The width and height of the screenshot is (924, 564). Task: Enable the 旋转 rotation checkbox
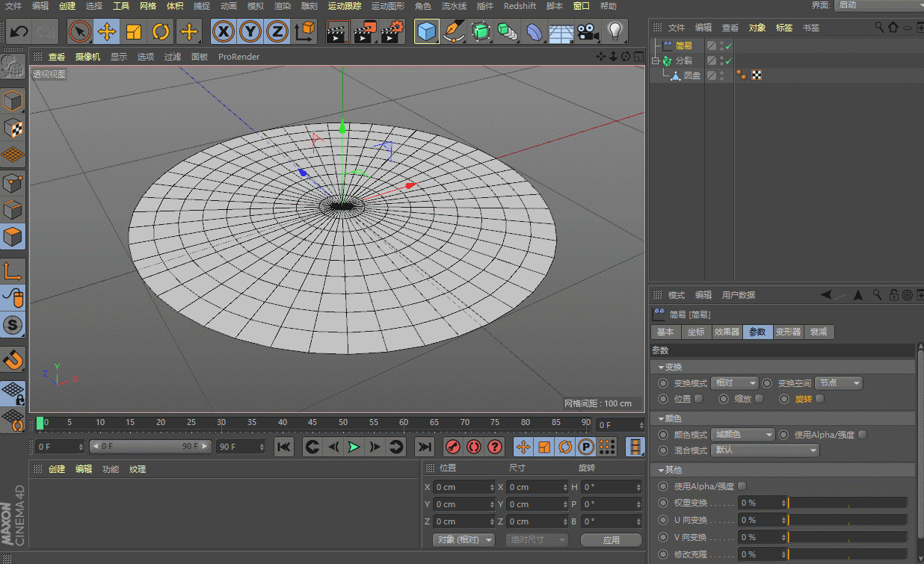point(820,399)
